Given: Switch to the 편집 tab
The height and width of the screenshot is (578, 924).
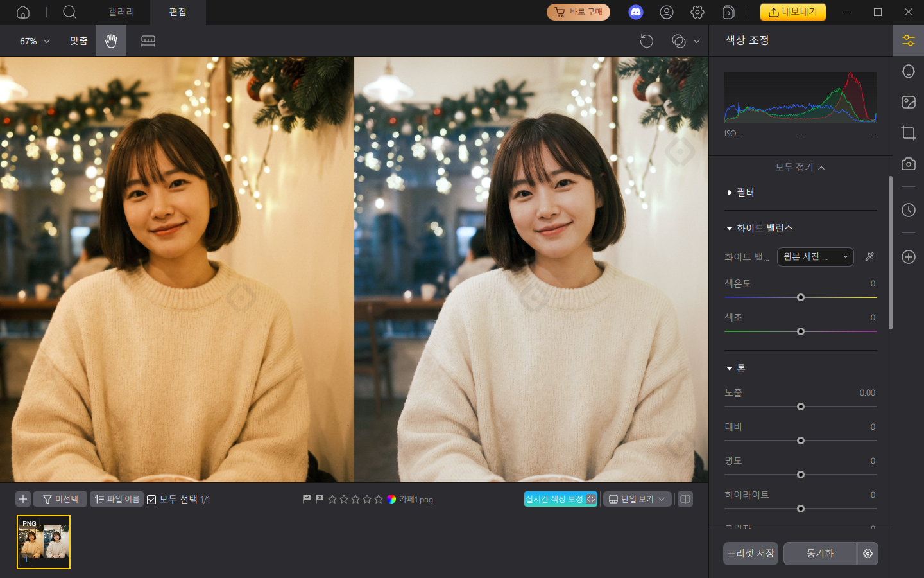Looking at the screenshot, I should pos(178,12).
